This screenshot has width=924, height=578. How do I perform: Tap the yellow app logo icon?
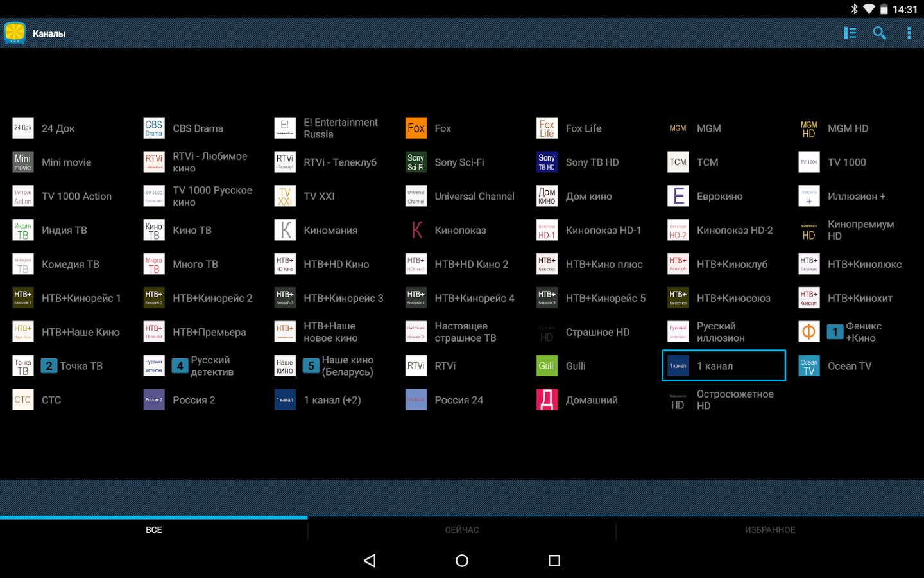15,33
